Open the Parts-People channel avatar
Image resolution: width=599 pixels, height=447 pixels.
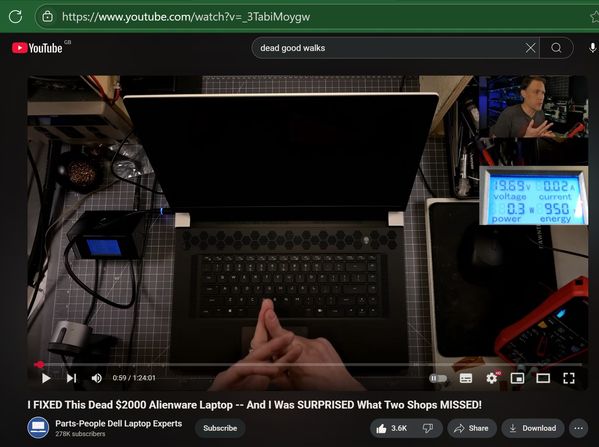(x=38, y=428)
